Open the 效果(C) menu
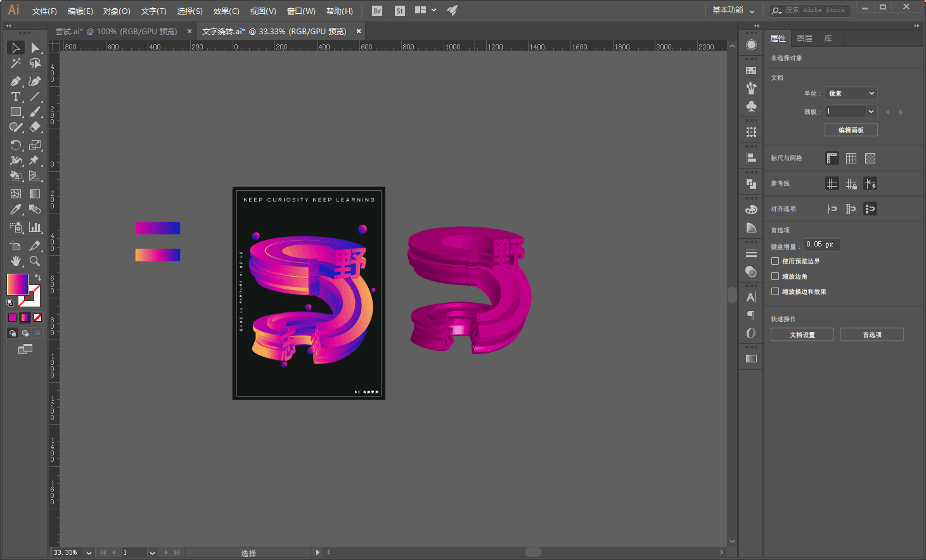 (x=226, y=11)
